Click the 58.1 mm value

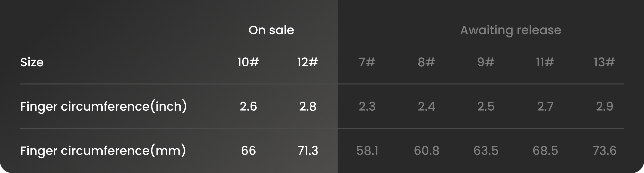click(367, 151)
